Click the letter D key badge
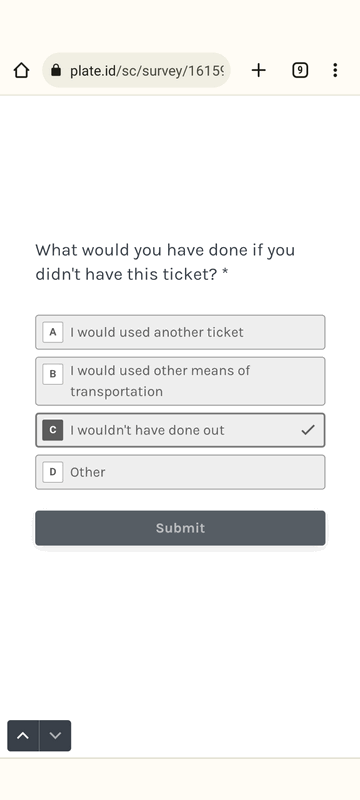360x800 pixels. (x=53, y=472)
